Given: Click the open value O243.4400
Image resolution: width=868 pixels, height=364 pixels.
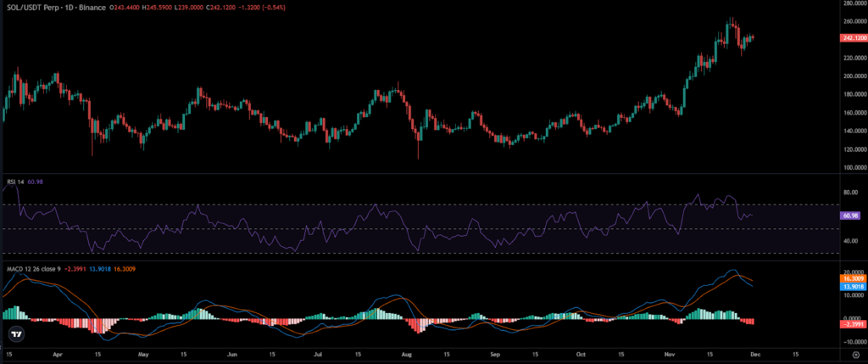Looking at the screenshot, I should 124,6.
